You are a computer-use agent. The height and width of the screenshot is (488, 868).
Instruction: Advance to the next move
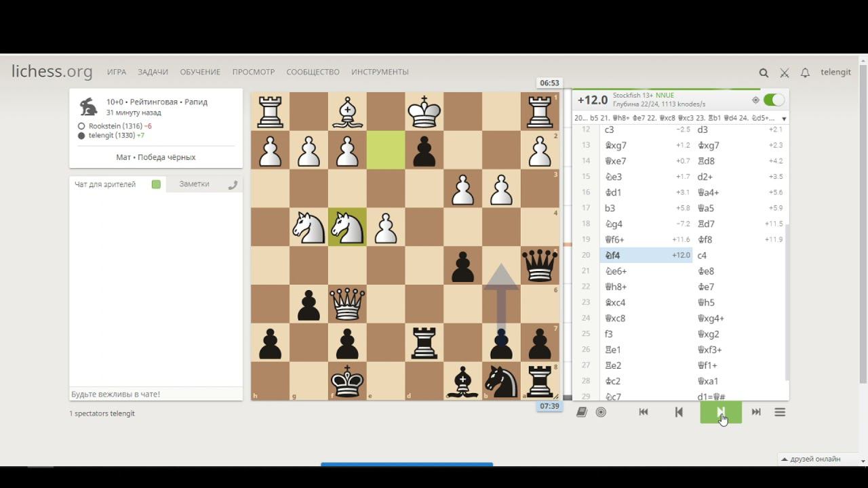pos(721,412)
